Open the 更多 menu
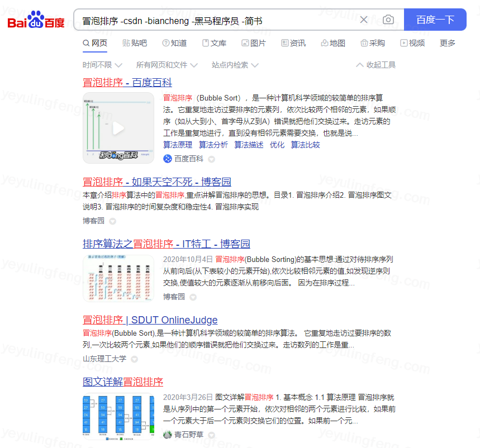 [447, 43]
